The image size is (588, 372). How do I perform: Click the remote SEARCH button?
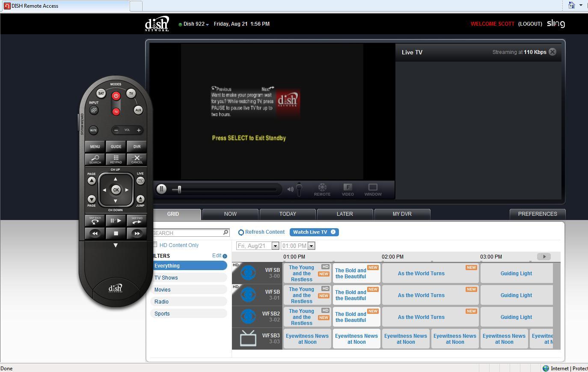[95, 159]
